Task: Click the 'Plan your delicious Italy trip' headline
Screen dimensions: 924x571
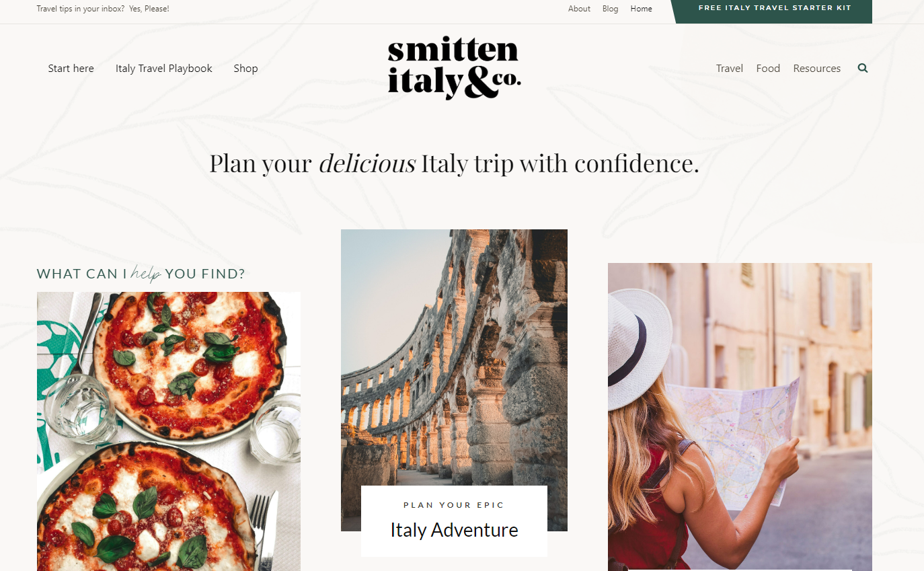Action: point(454,163)
